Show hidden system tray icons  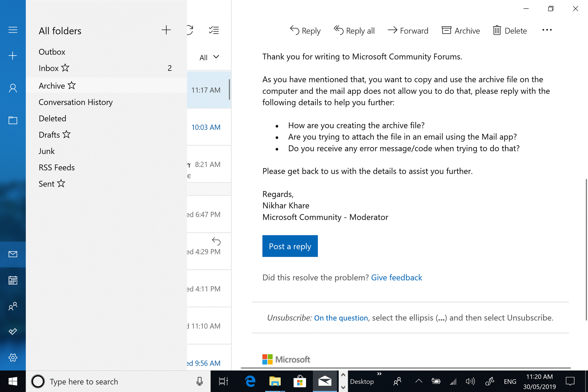click(x=419, y=381)
